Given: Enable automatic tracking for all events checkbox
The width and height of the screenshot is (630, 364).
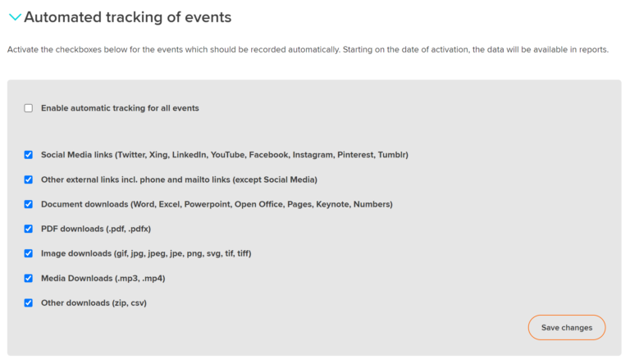Looking at the screenshot, I should (x=28, y=108).
